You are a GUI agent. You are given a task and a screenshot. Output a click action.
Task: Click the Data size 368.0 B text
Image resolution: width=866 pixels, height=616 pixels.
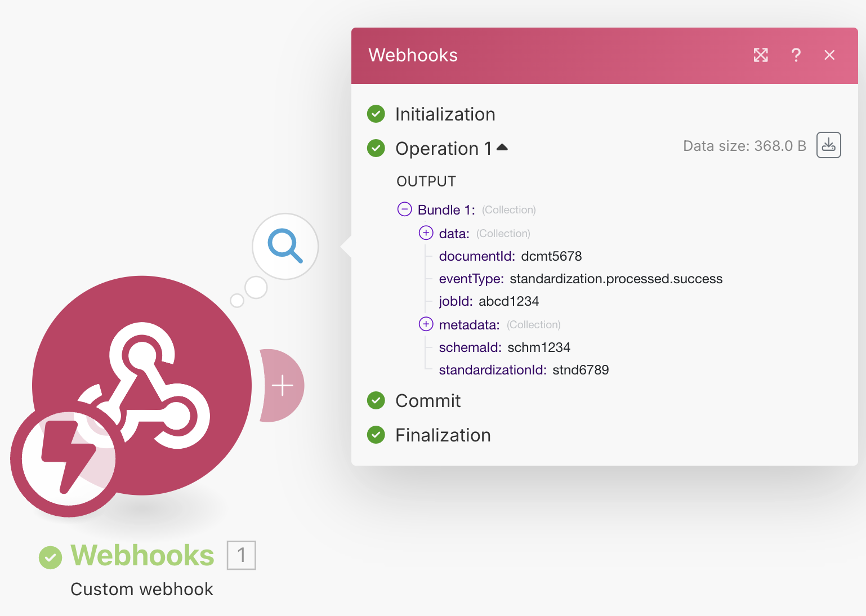744,146
